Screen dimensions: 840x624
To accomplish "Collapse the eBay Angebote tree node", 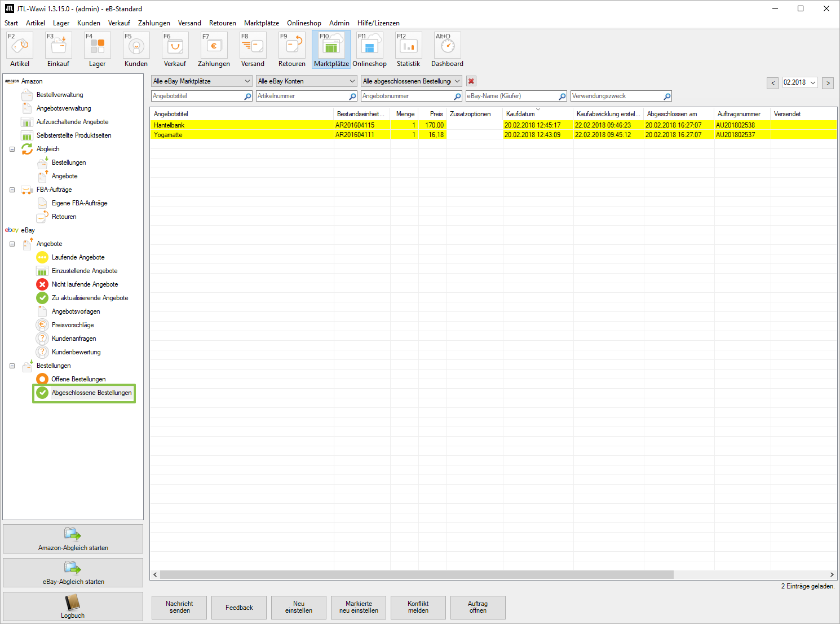I will tap(12, 244).
